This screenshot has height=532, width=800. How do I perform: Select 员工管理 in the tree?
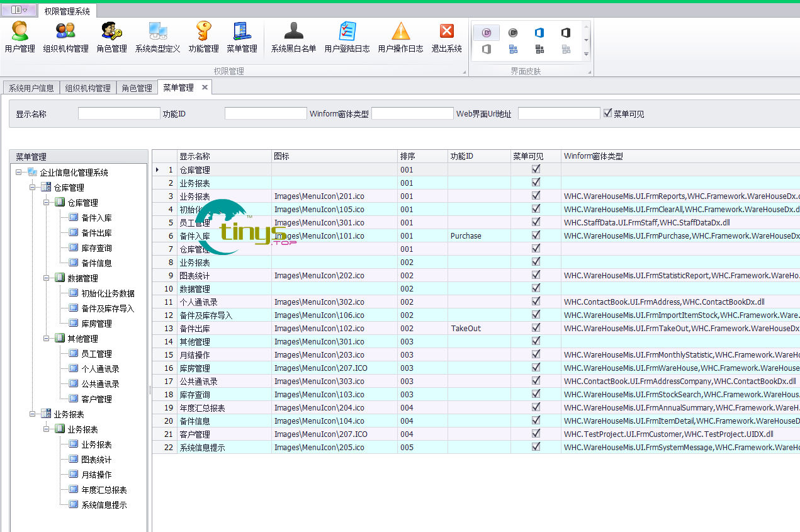click(97, 354)
